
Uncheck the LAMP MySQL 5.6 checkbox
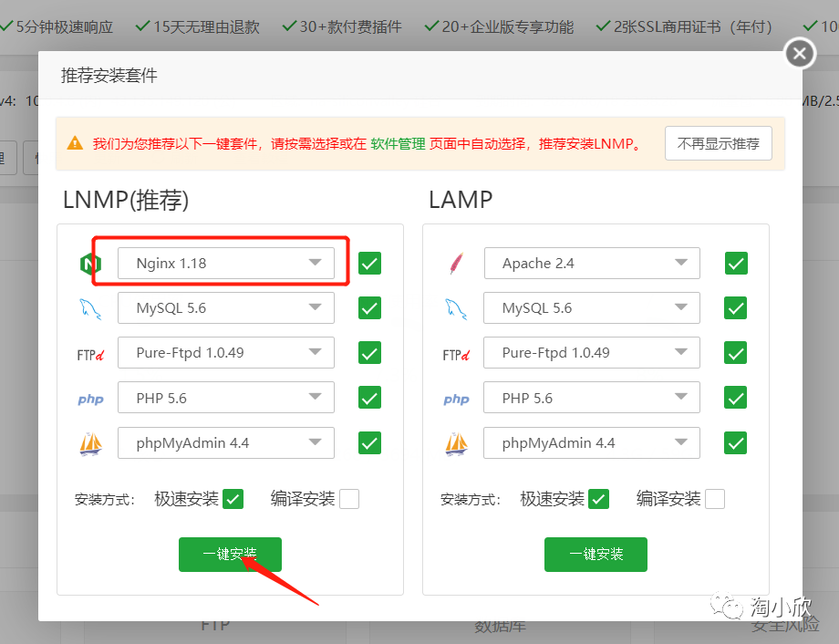coord(736,308)
